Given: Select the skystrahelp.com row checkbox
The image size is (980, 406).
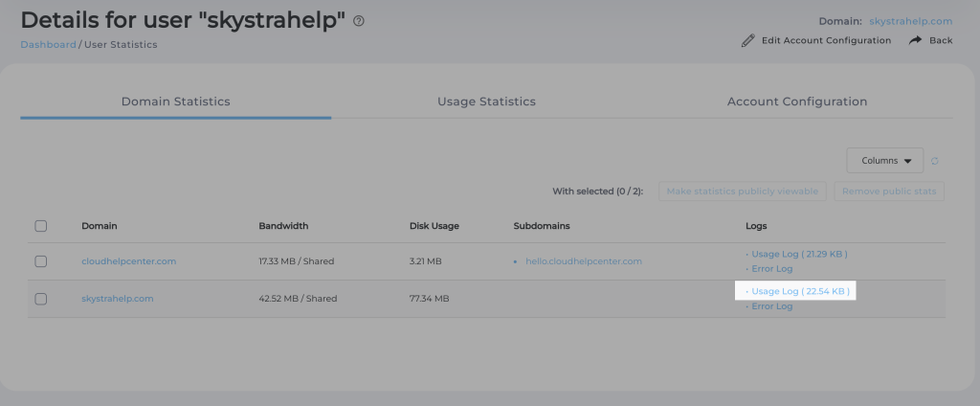Looking at the screenshot, I should click(41, 299).
